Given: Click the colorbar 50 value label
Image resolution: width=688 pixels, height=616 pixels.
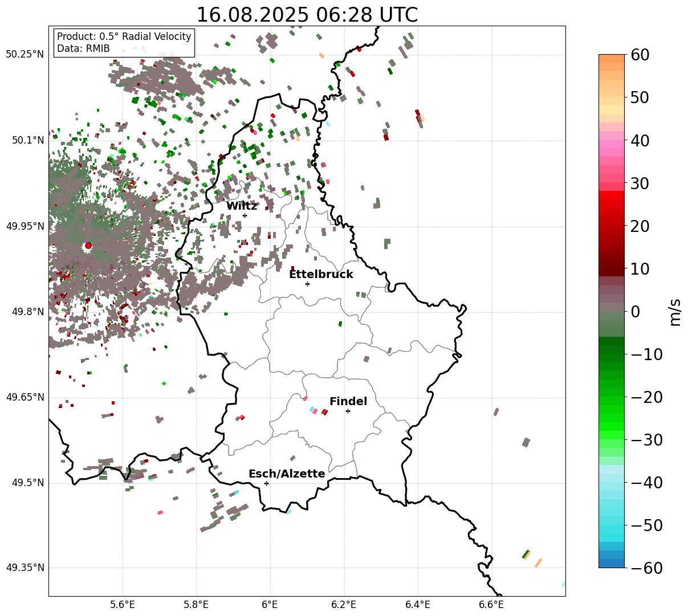Looking at the screenshot, I should click(641, 97).
